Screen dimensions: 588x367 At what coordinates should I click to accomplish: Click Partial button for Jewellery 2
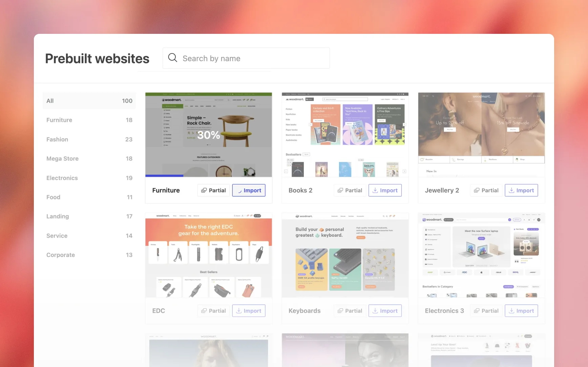point(486,190)
